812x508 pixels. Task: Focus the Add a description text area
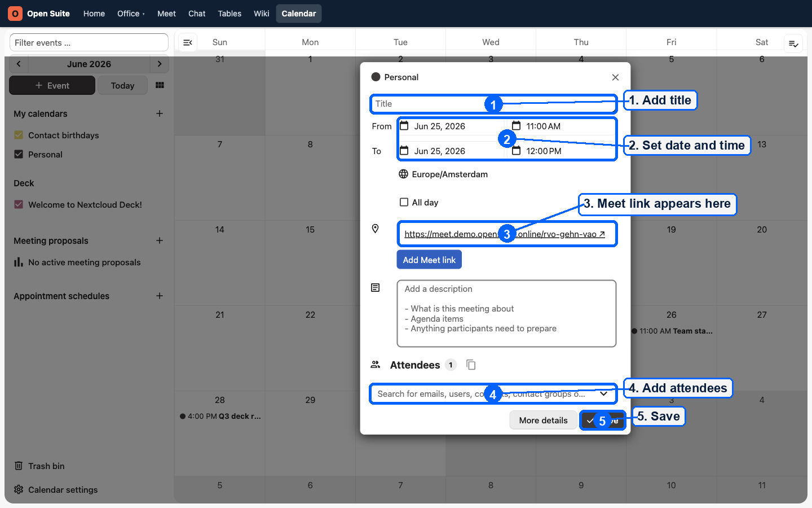[x=506, y=313]
